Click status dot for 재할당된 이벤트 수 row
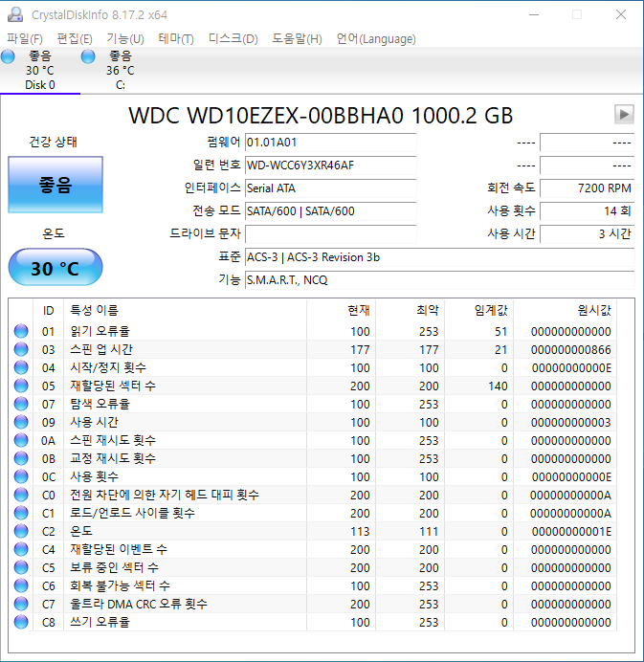 coord(21,549)
